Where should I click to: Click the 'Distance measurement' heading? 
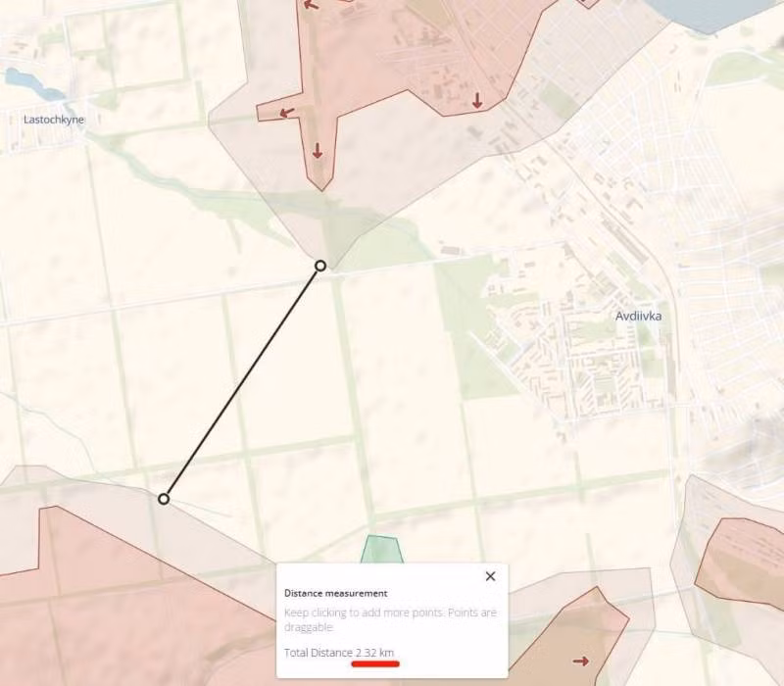coord(335,593)
